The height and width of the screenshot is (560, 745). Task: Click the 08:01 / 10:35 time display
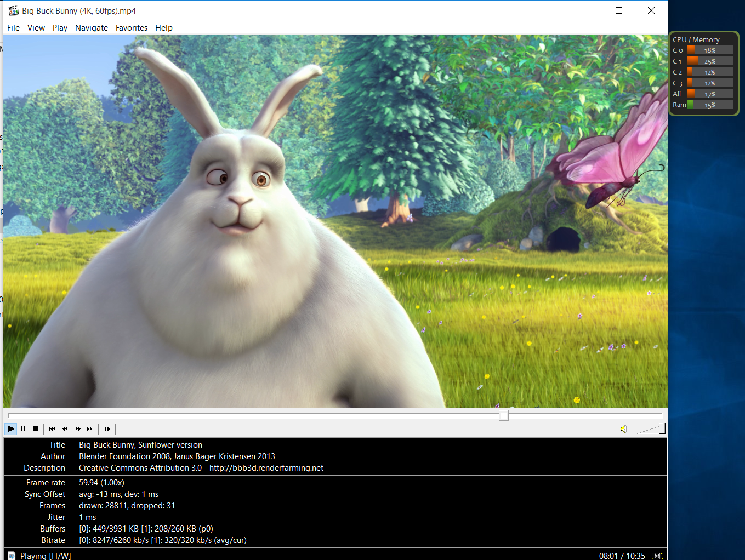[x=622, y=556]
